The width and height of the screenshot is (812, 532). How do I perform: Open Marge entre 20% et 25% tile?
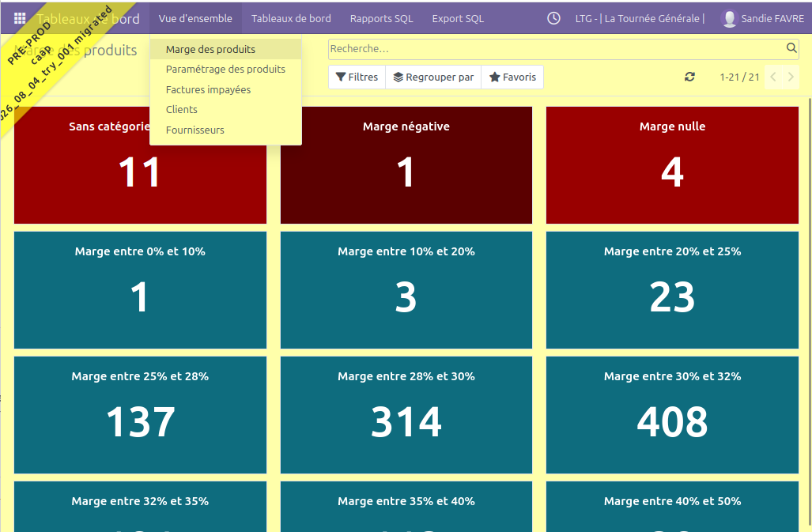[672, 290]
